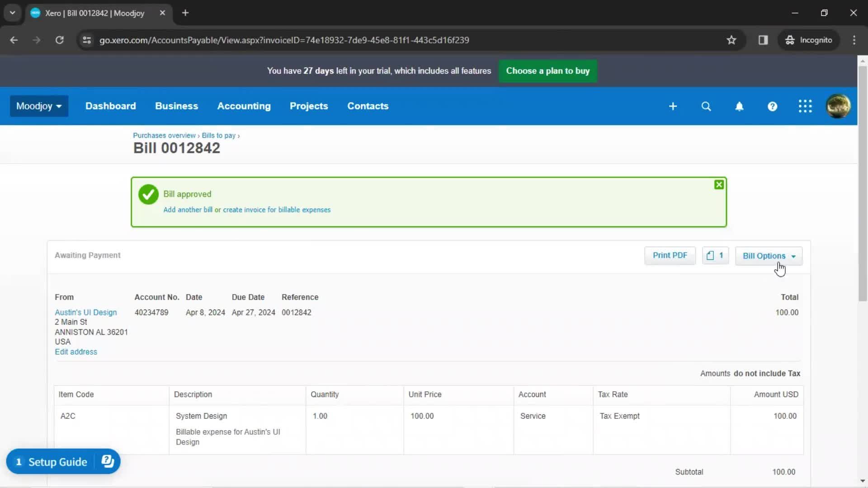Open the files attachment button showing 1
This screenshot has width=868, height=488.
click(x=715, y=256)
